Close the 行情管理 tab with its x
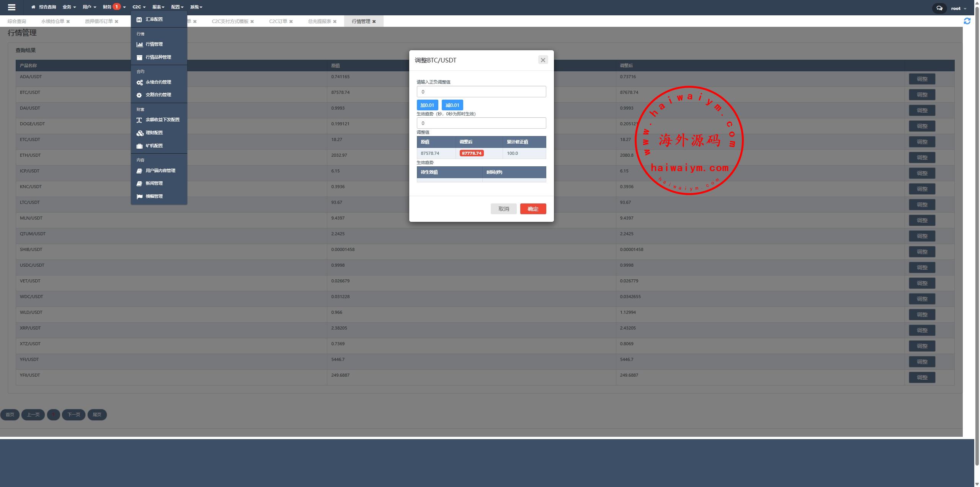The width and height of the screenshot is (980, 487). tap(374, 21)
